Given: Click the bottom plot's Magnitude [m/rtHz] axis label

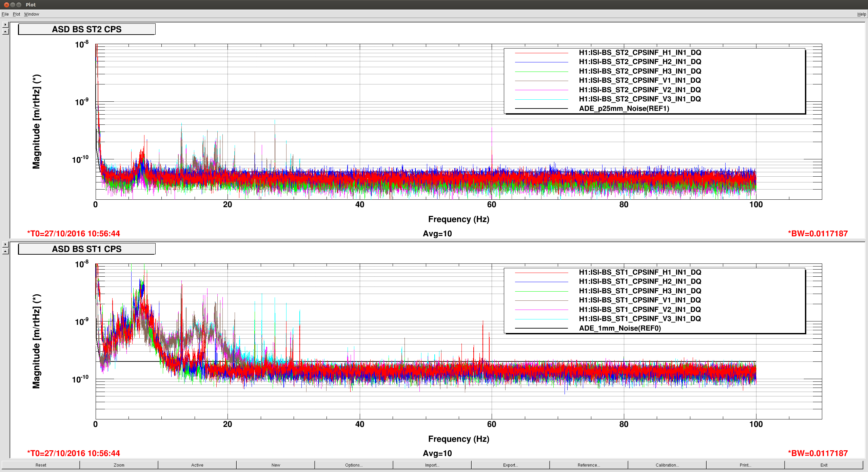Looking at the screenshot, I should pos(36,341).
